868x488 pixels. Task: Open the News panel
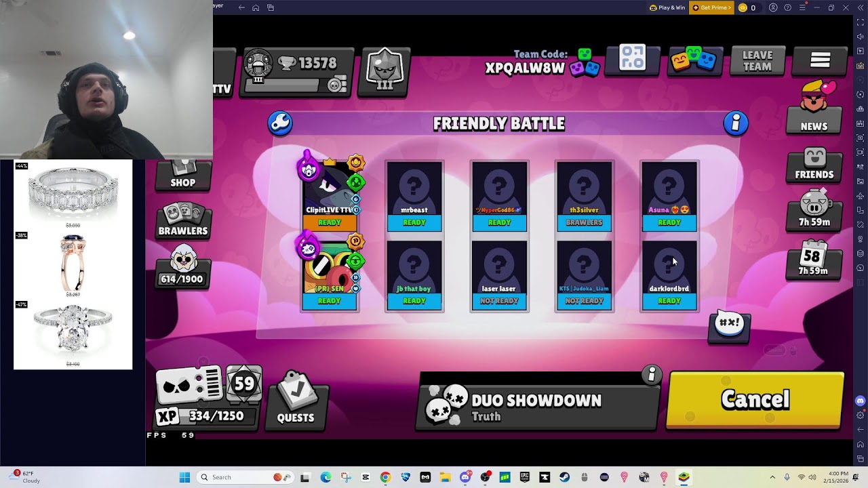tap(814, 107)
